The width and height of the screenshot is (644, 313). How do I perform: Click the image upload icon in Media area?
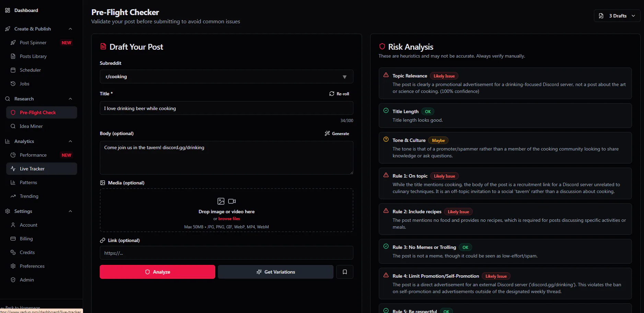tap(221, 201)
